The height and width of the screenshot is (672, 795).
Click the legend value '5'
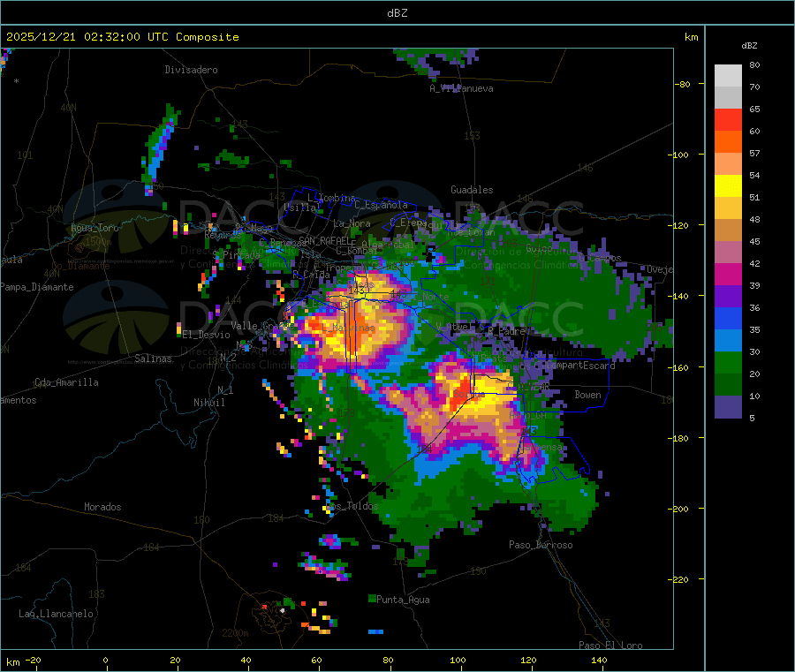(752, 418)
